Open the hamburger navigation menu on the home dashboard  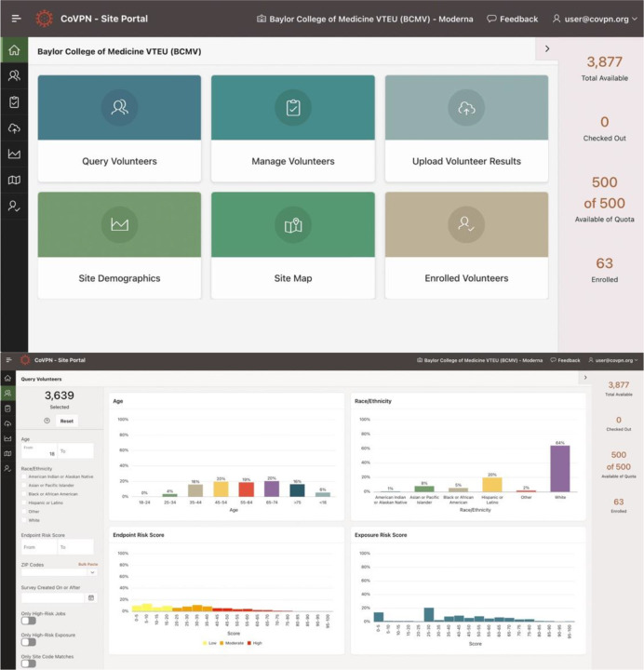16,19
